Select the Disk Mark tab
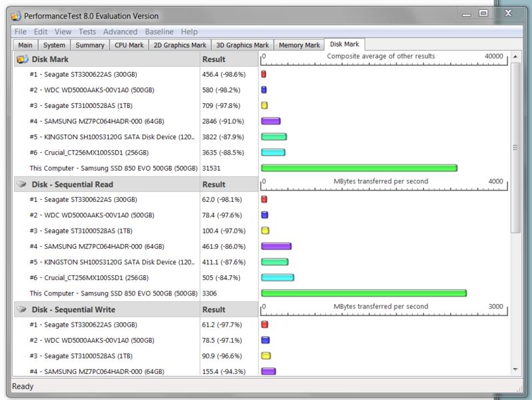 pyautogui.click(x=345, y=44)
